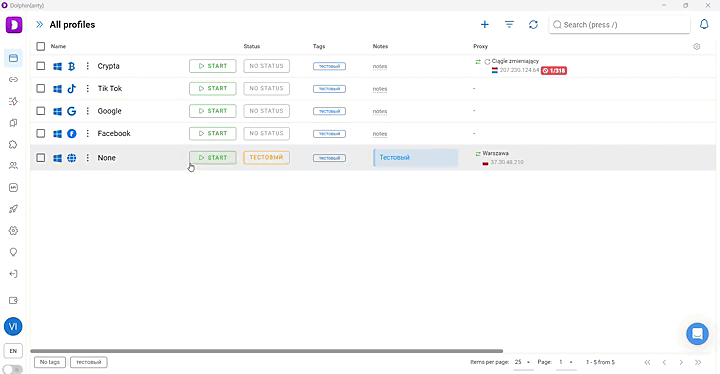Image resolution: width=720 pixels, height=374 pixels.
Task: Open the proxies link sidebar icon
Action: [13, 79]
